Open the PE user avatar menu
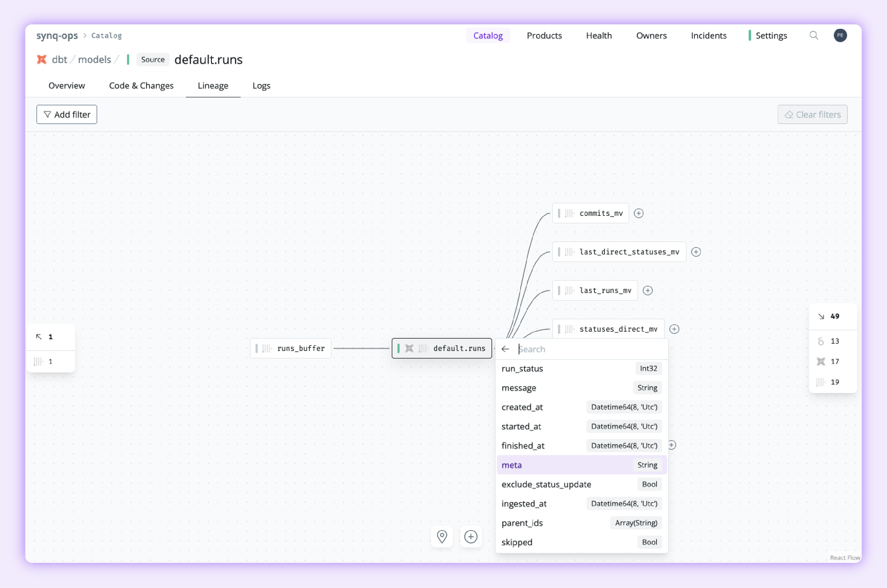 (840, 35)
